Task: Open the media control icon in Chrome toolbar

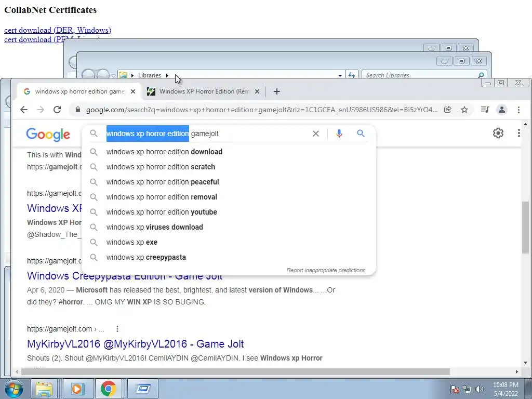Action: 485,110
